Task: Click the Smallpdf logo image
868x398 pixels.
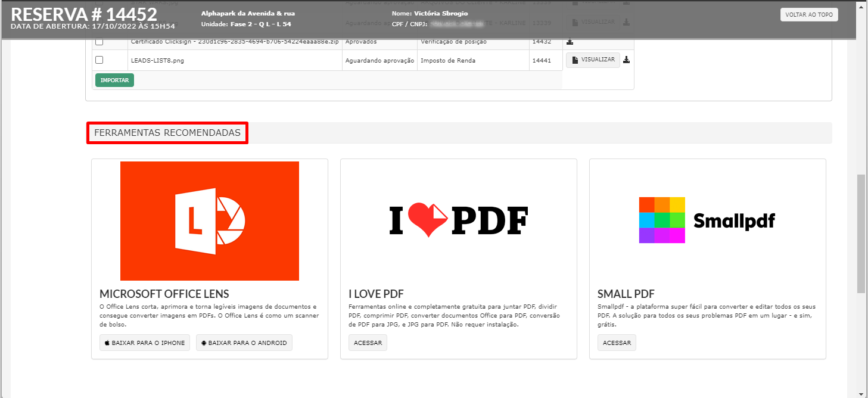Action: 707,220
